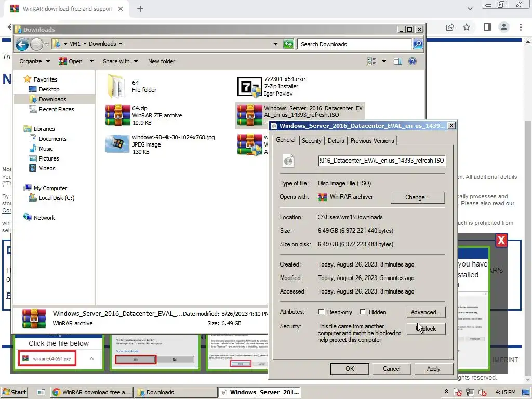Close the WinRAR download Chrome tab
532x399 pixels.
tap(121, 9)
